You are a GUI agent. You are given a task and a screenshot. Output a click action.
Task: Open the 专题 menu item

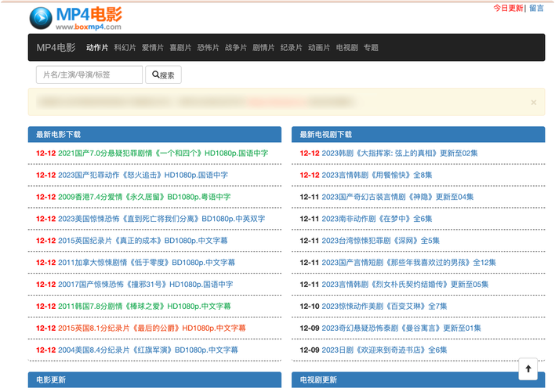click(x=371, y=48)
